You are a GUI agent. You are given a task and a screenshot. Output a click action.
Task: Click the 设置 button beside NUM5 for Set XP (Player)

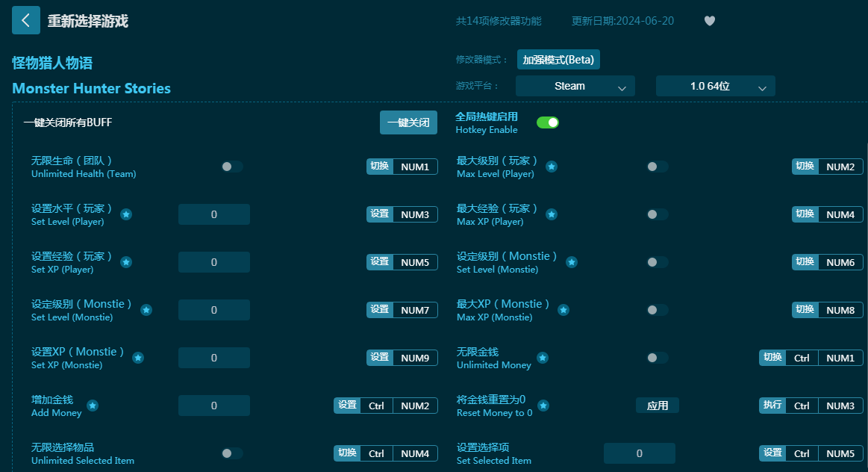pos(380,261)
